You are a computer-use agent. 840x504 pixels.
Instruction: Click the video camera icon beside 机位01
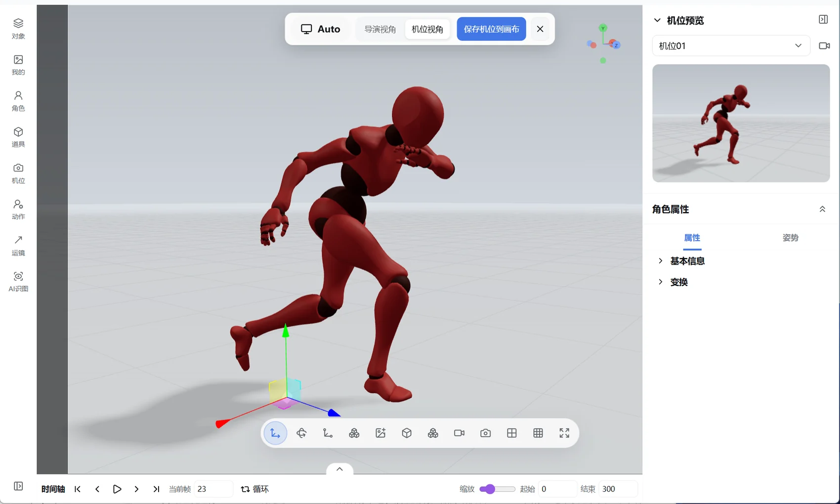tap(824, 45)
